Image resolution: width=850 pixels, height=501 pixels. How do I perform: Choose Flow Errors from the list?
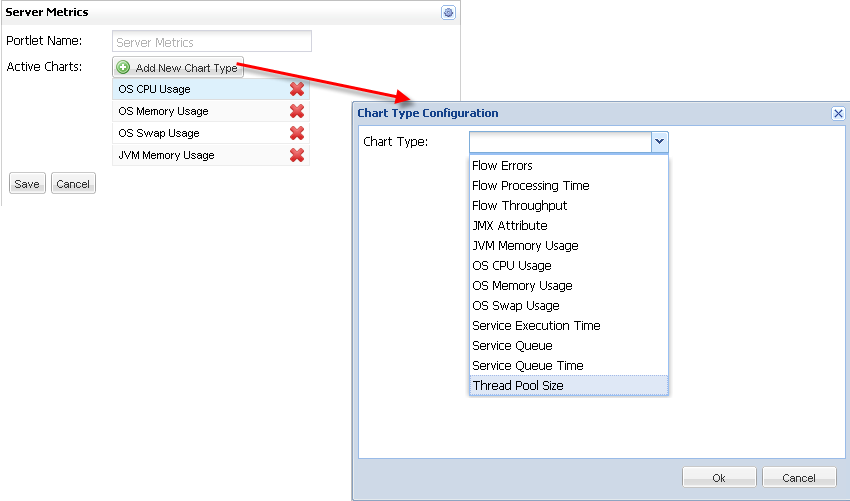(569, 165)
